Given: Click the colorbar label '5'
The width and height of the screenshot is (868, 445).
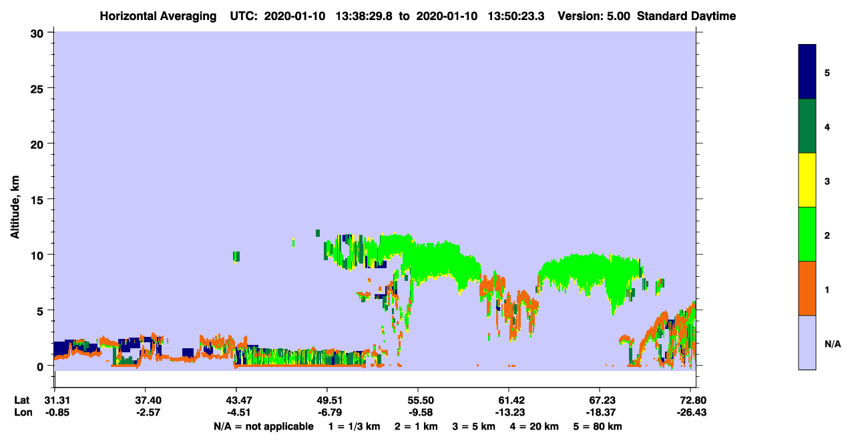Looking at the screenshot, I should pyautogui.click(x=827, y=72).
